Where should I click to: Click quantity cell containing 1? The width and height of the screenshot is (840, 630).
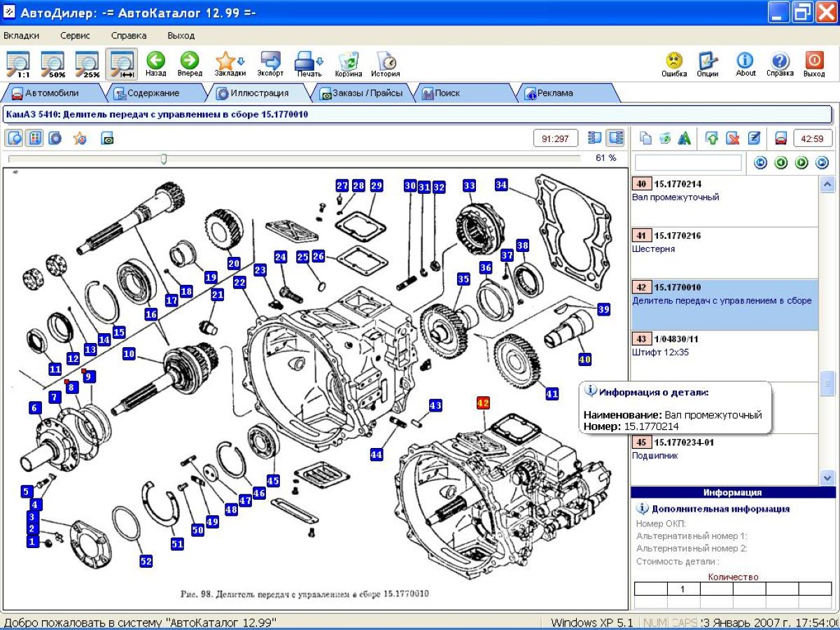(684, 589)
